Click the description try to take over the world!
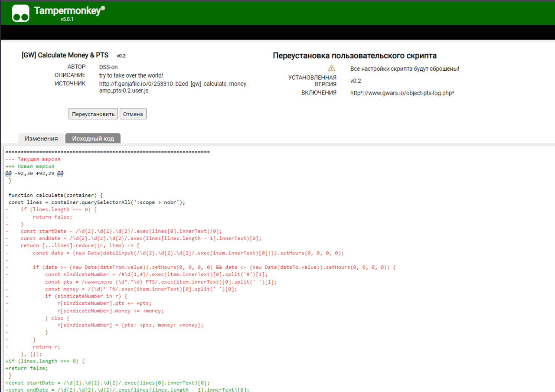This screenshot has width=555, height=392. (131, 75)
